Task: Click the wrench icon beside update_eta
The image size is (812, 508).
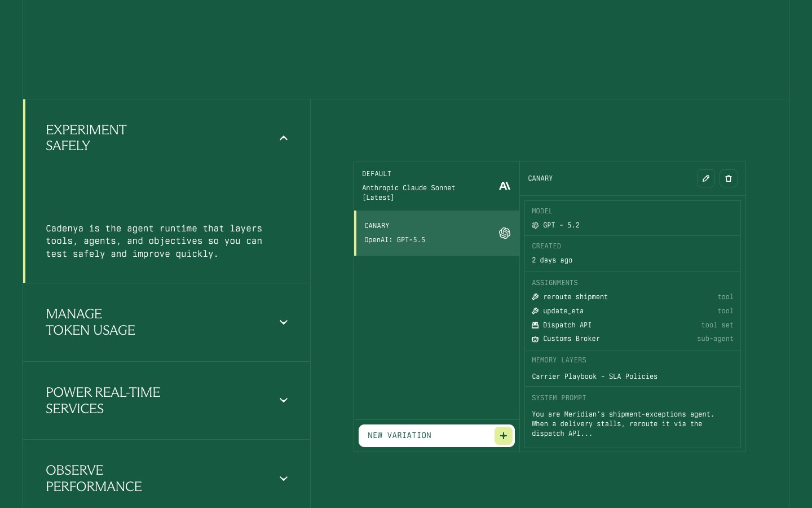Action: coord(535,311)
